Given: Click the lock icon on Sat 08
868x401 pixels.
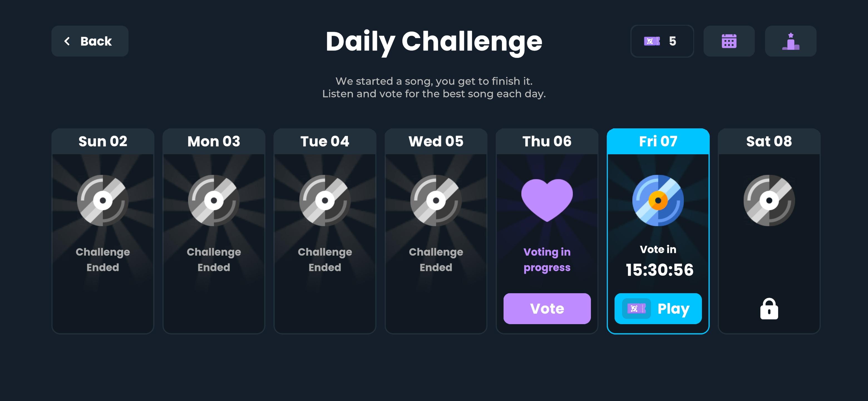Looking at the screenshot, I should 769,309.
